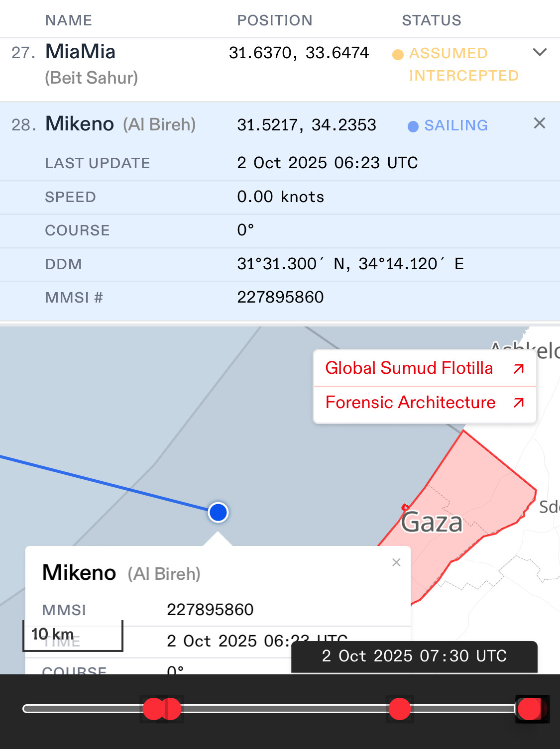This screenshot has width=560, height=749.
Task: Sort by the NAME column header
Action: click(x=69, y=20)
